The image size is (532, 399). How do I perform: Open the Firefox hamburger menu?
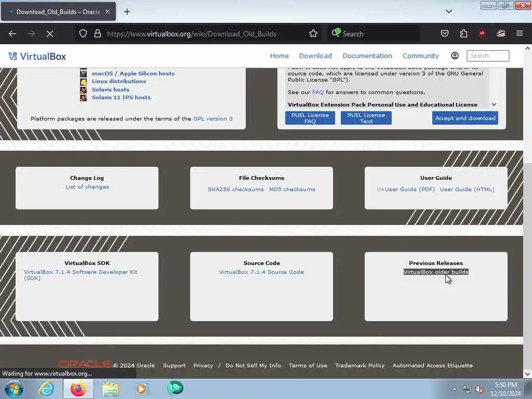pyautogui.click(x=519, y=34)
